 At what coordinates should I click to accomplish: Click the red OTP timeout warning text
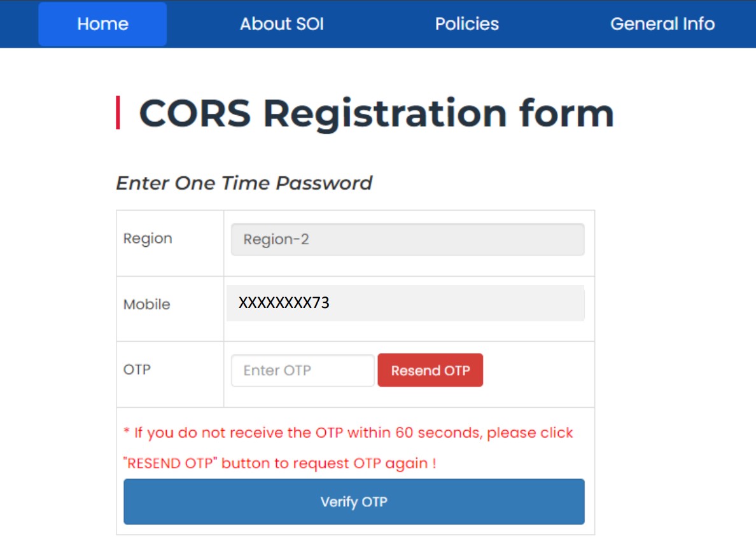click(346, 433)
